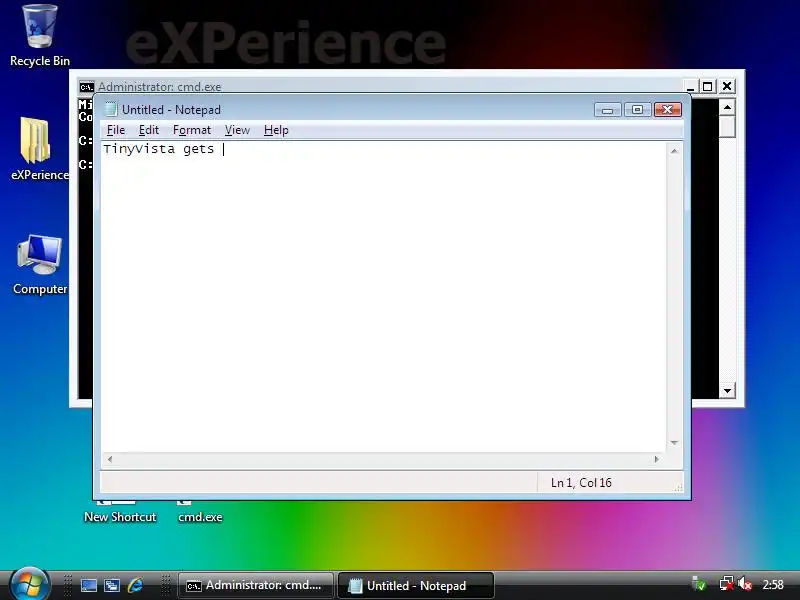Screen dimensions: 800x600
Task: Open Notepad Help menu
Action: tap(276, 130)
